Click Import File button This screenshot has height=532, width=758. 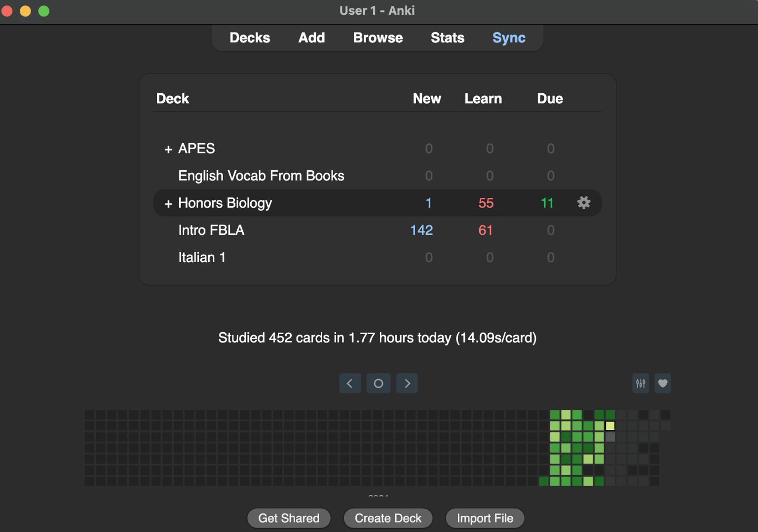[x=485, y=518]
